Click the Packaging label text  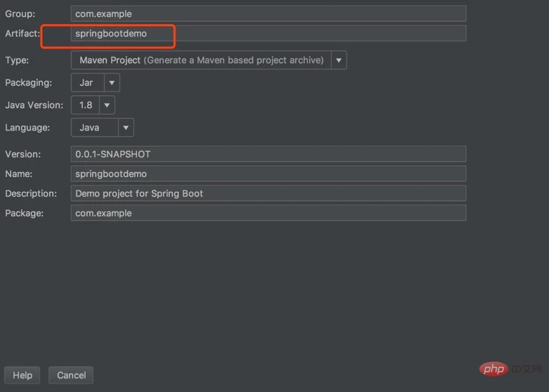tap(28, 83)
